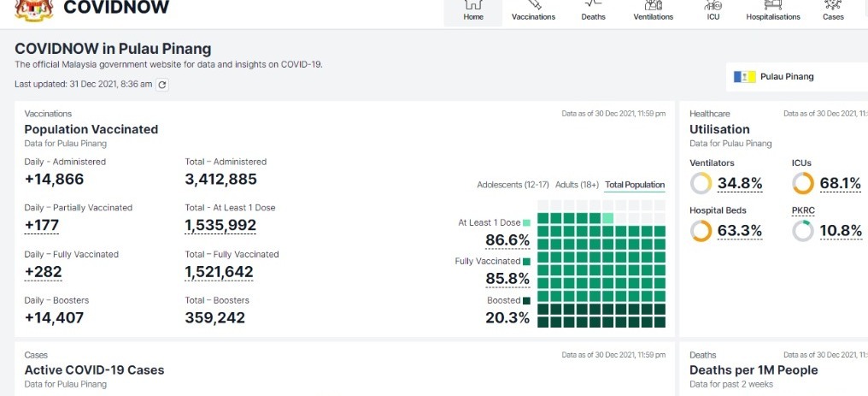Click the Utilisation heading
This screenshot has width=868, height=396.
click(x=719, y=130)
